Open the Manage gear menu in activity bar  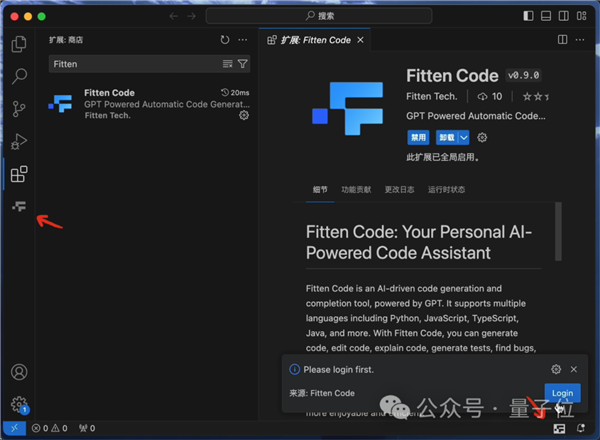point(18,404)
